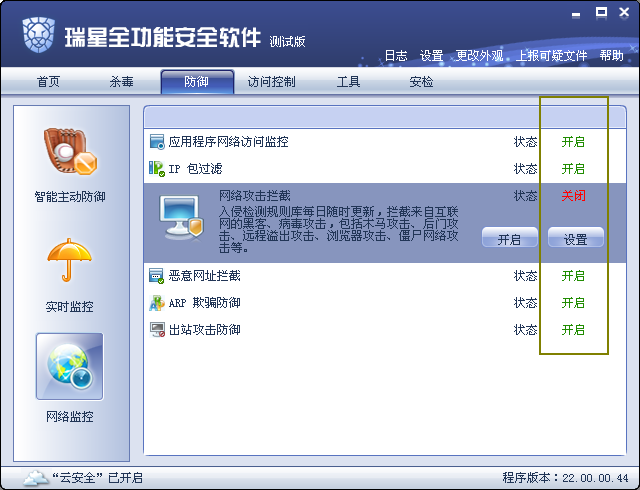Choose 更改外观 option
This screenshot has width=640, height=490.
[479, 55]
